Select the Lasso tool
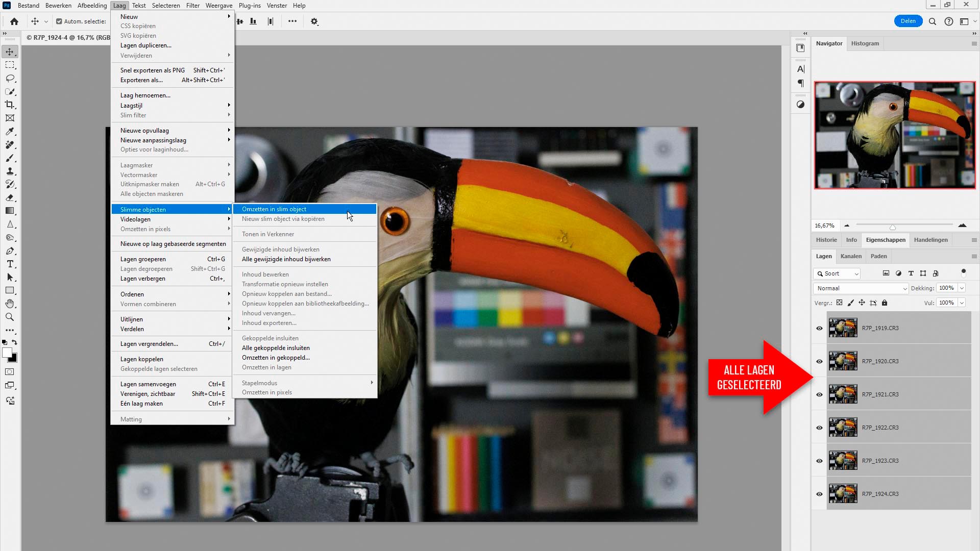 click(10, 78)
